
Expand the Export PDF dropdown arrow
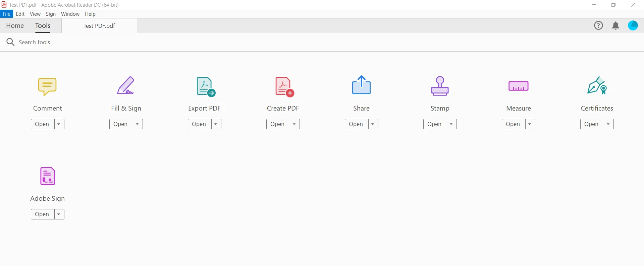pyautogui.click(x=216, y=124)
